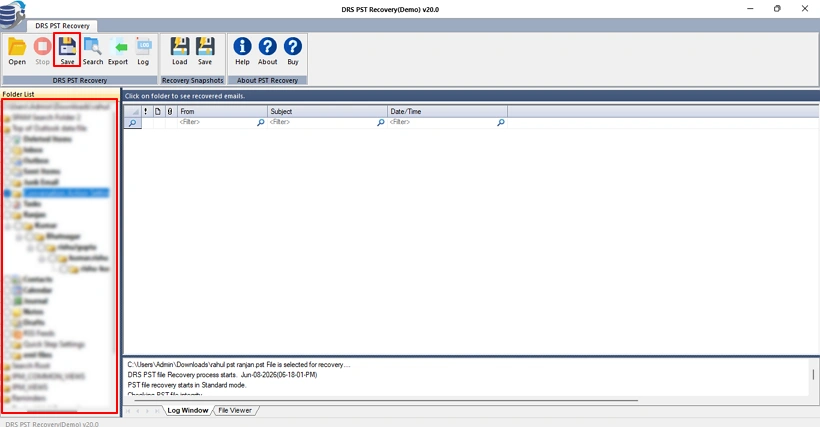Tick the checkbox beside the Contacts folder
This screenshot has width=820, height=427.
[8, 280]
